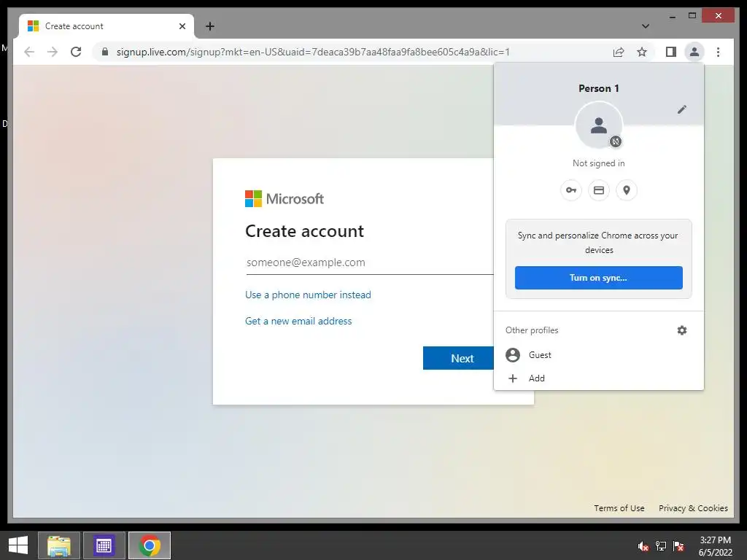Screen dimensions: 747x560
Task: Edit the Person 1 profile pencil icon
Action: pos(682,109)
